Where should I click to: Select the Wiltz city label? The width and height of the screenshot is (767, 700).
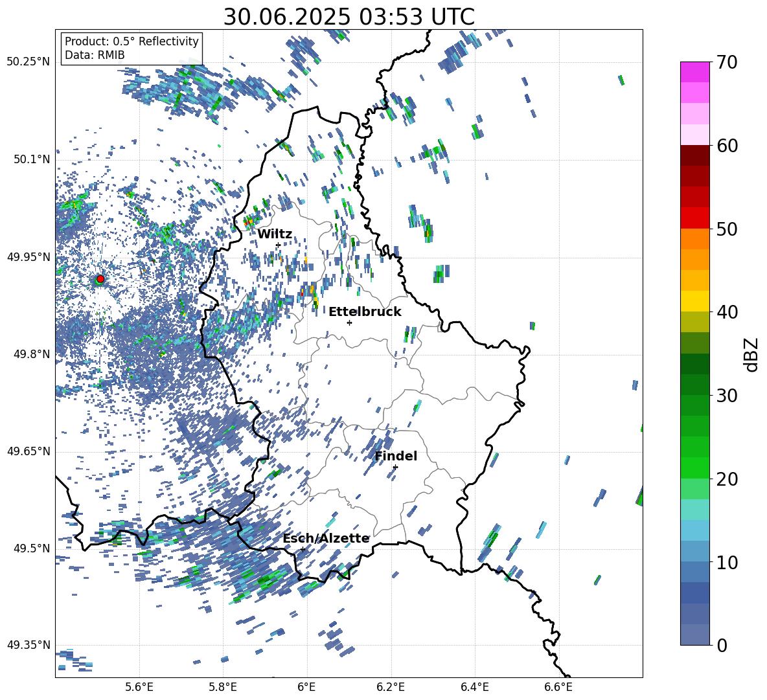pos(275,234)
